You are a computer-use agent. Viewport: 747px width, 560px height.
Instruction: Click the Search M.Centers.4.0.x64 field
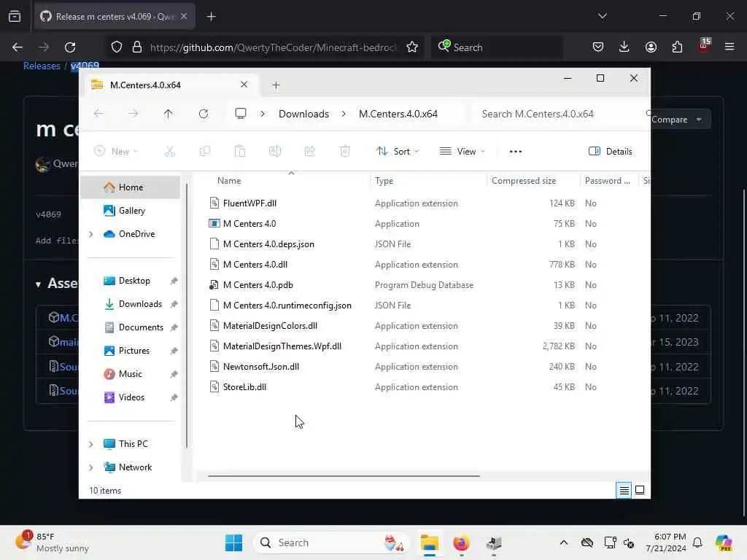(560, 114)
